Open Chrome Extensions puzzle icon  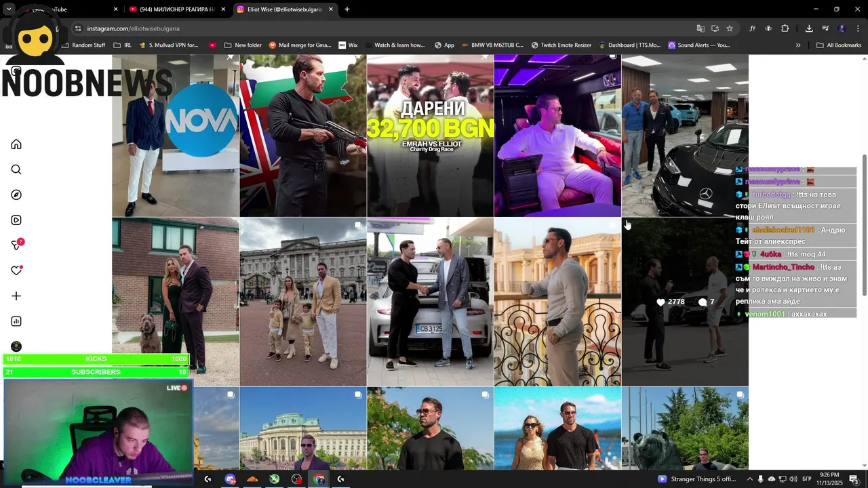tap(785, 28)
